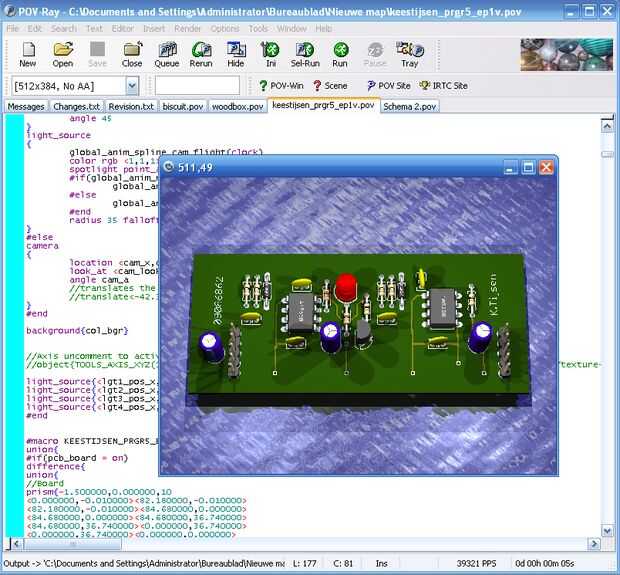Open the Editor menu
The width and height of the screenshot is (620, 575).
pyautogui.click(x=123, y=28)
